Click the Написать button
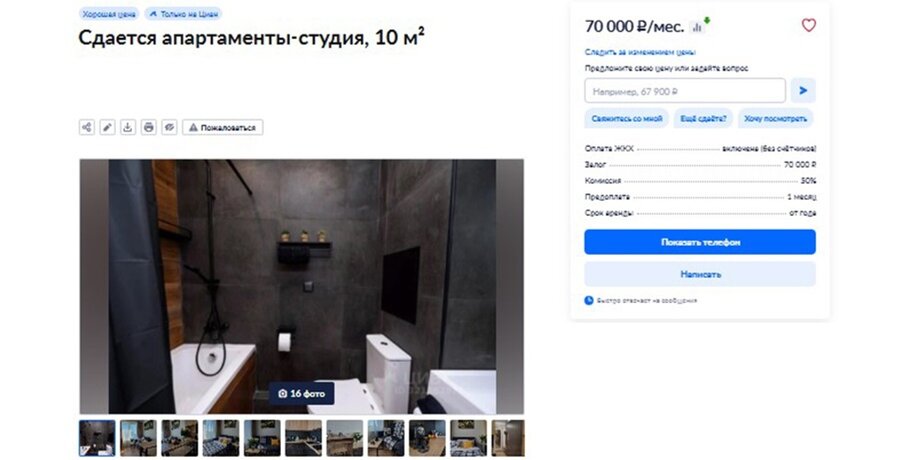The height and width of the screenshot is (460, 920). [700, 274]
